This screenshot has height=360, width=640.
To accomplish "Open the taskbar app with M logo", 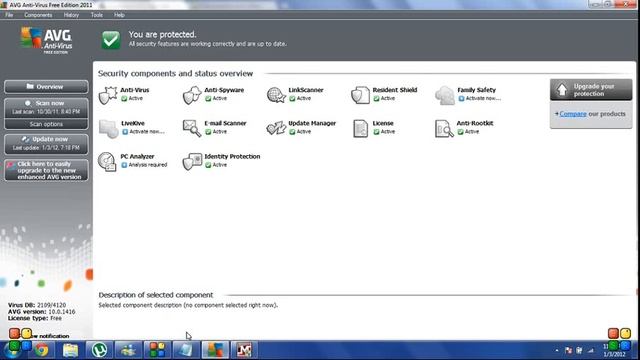I will coord(244,350).
